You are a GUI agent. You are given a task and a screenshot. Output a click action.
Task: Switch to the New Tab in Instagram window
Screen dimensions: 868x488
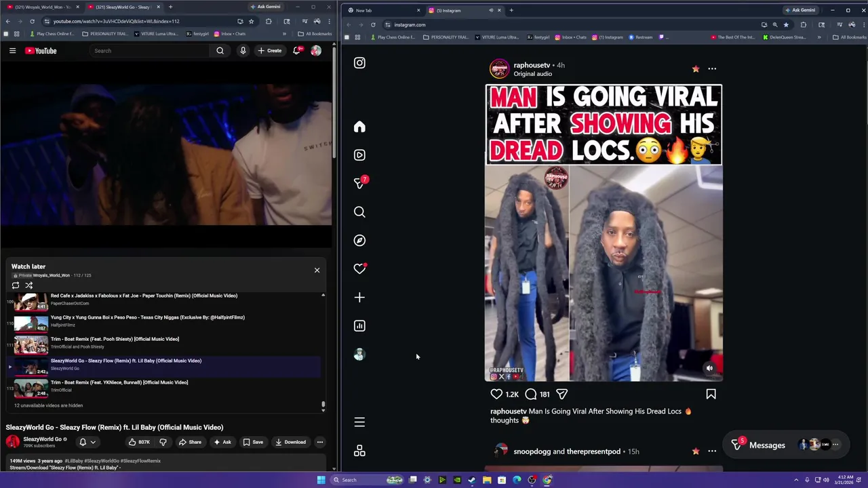[x=383, y=10]
